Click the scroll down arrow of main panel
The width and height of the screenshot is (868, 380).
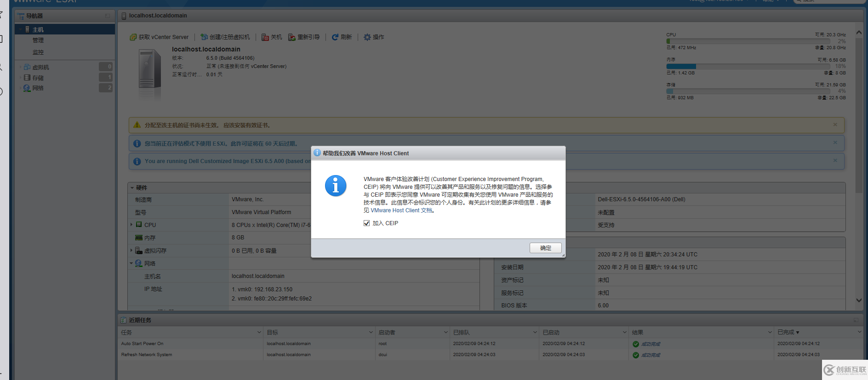tap(859, 300)
